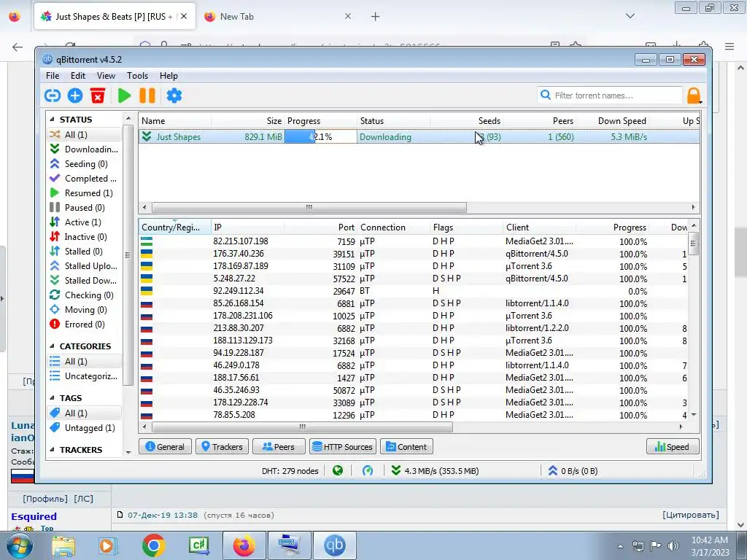Sort torrents by Size column header
The height and width of the screenshot is (560, 747).
(x=248, y=121)
